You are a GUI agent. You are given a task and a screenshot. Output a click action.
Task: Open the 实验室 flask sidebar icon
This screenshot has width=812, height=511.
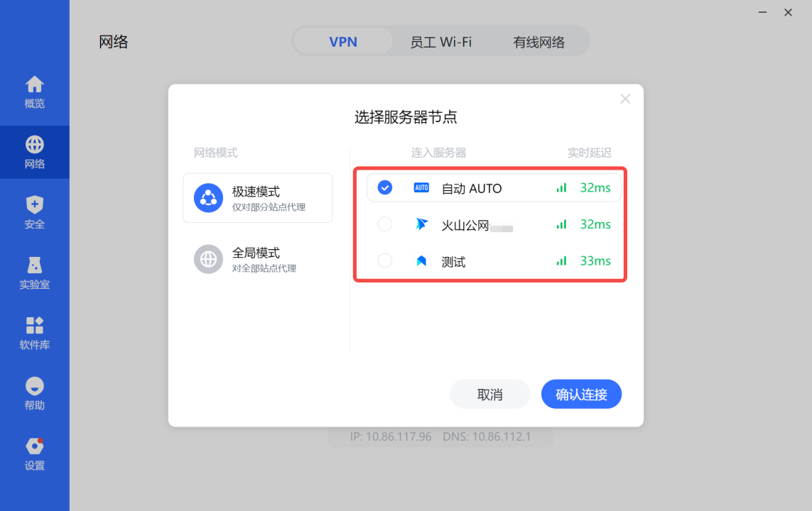point(35,265)
